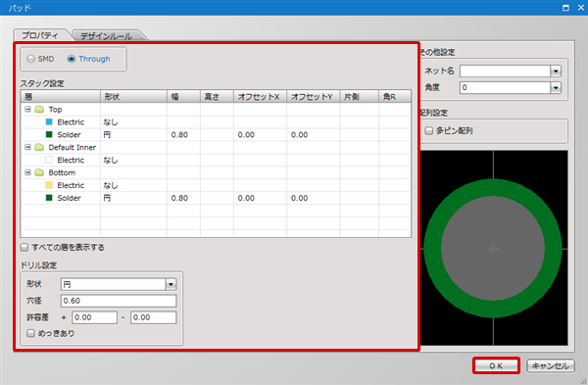The height and width of the screenshot is (385, 588).
Task: Click the OK button
Action: point(496,365)
